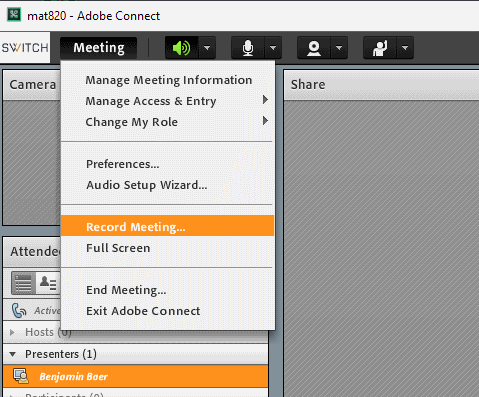This screenshot has width=479, height=397.
Task: Click the Adobe Connect app icon in title bar
Action: (14, 15)
